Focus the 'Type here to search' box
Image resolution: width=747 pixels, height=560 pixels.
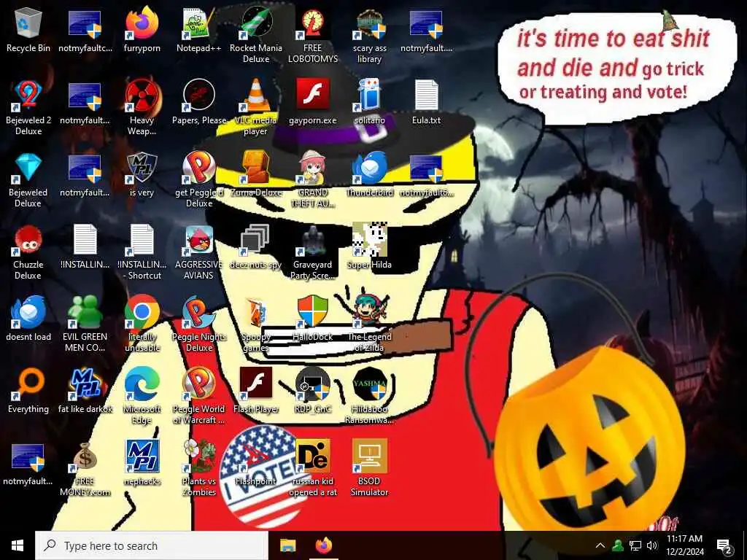click(x=152, y=545)
